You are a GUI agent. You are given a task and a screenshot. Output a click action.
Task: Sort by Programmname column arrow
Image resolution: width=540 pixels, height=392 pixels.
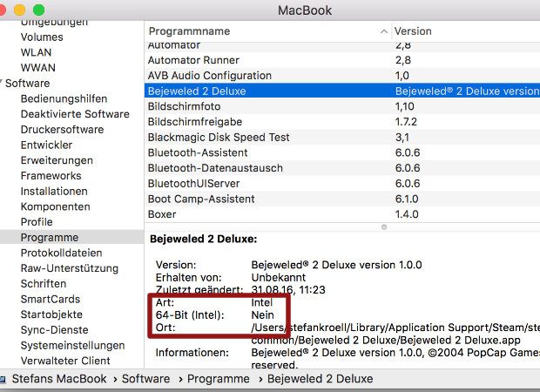(383, 31)
